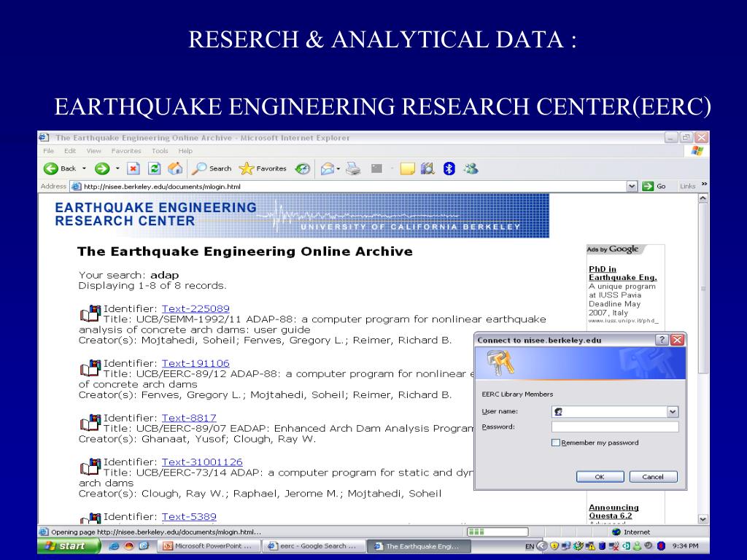Click the book icon beside Text-225089
747x560 pixels.
(x=90, y=313)
